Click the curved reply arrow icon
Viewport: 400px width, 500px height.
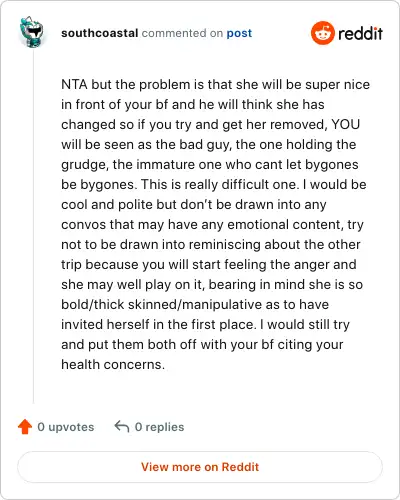(x=122, y=426)
